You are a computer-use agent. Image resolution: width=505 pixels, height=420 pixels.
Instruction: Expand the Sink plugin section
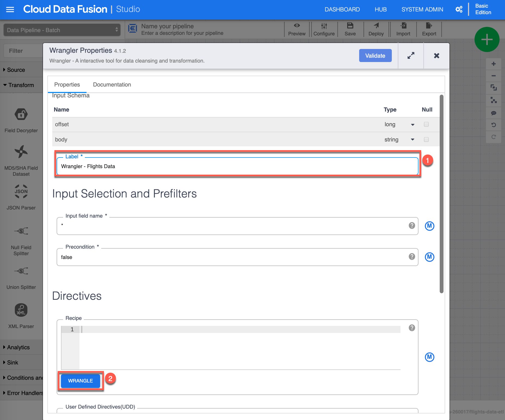(x=13, y=363)
